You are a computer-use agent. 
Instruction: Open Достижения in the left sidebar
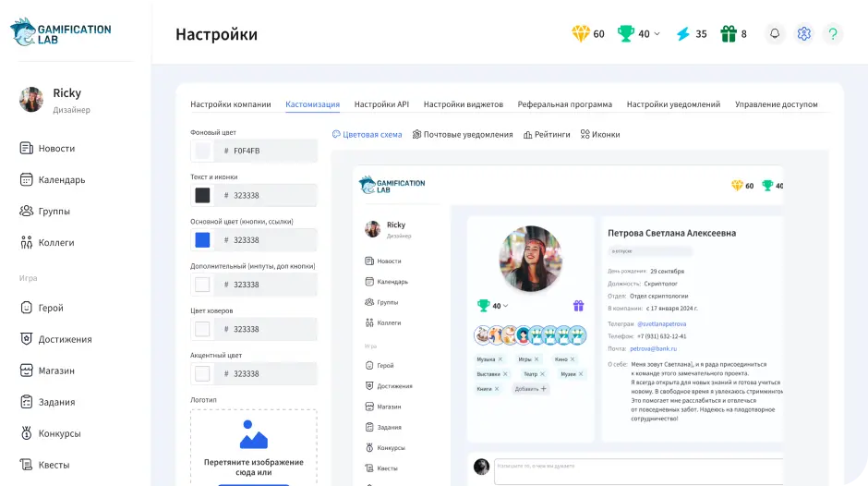[56, 339]
